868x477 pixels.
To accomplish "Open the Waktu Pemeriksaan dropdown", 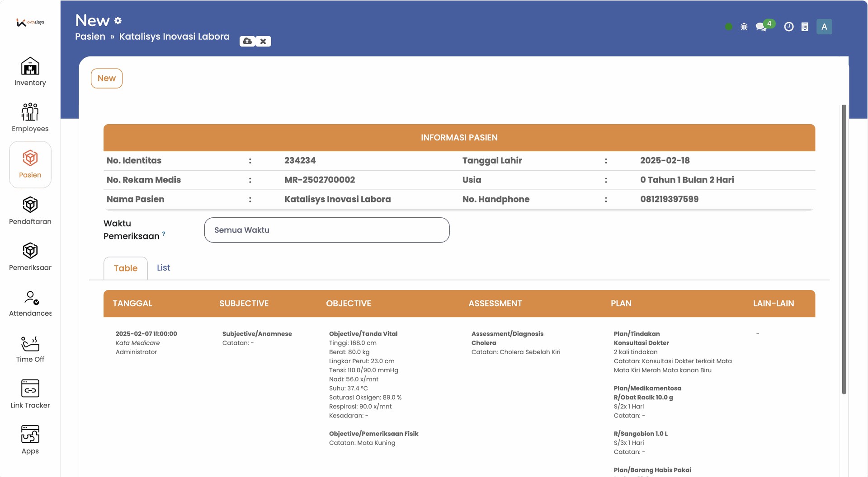I will [326, 230].
